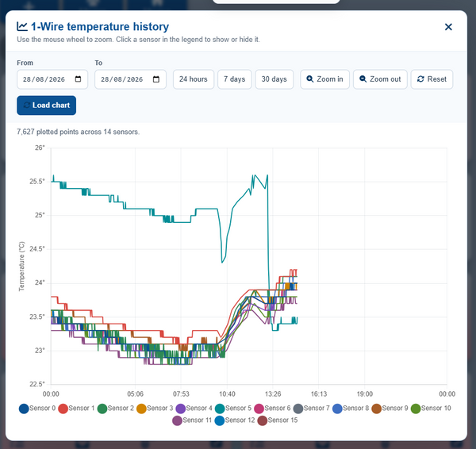Hide Sensor 6 in legend
The width and height of the screenshot is (476, 449).
pos(272,409)
